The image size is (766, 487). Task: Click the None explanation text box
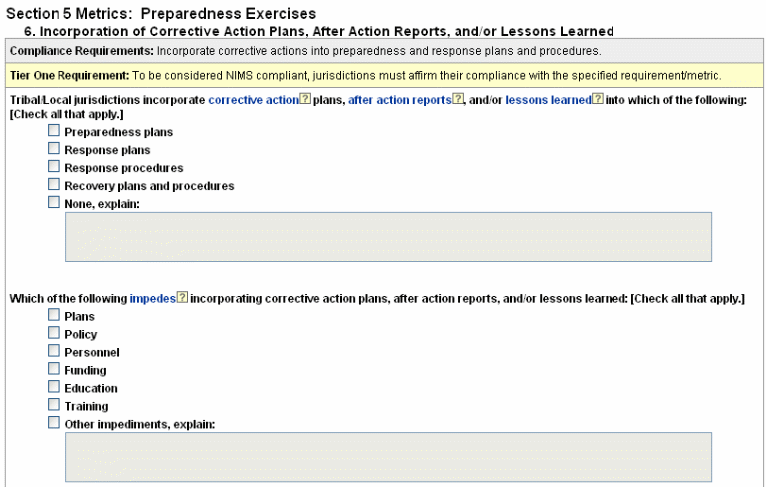[x=388, y=237]
